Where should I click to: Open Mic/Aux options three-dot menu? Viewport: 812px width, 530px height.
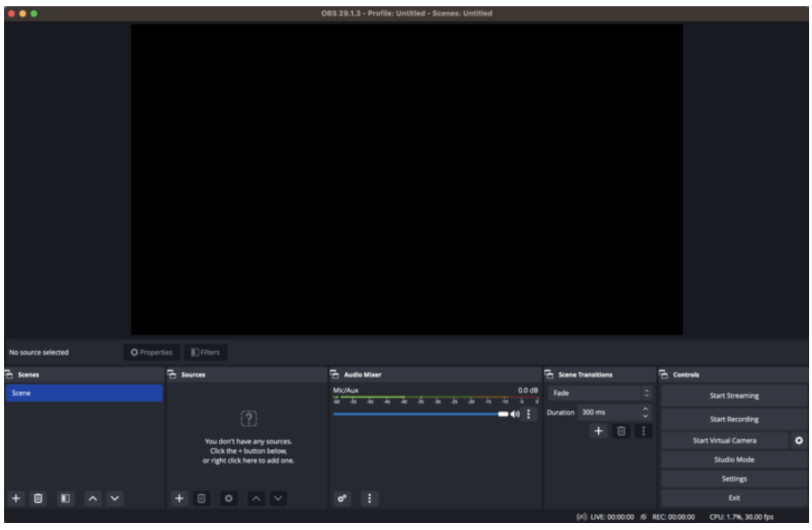528,413
